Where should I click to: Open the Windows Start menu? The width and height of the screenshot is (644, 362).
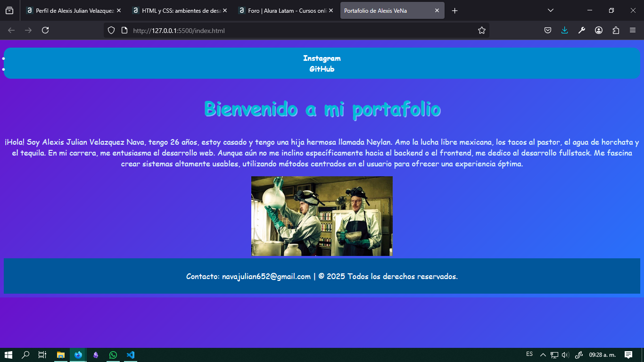(8, 355)
